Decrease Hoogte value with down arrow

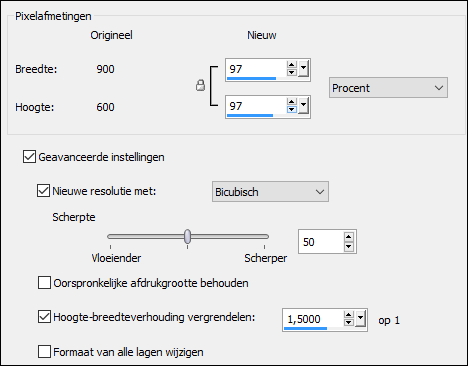[292, 109]
